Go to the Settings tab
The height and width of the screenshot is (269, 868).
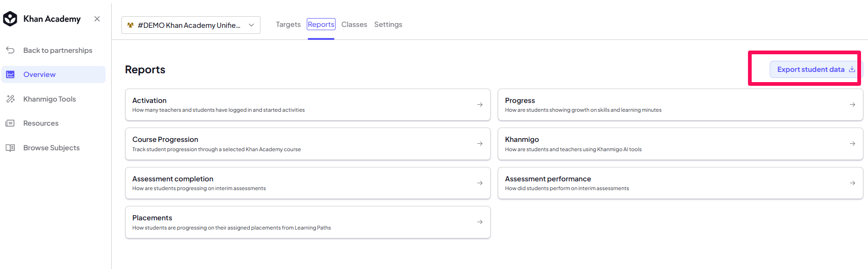coord(388,25)
